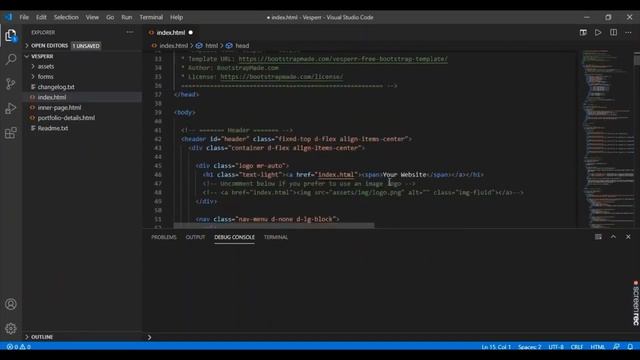Click the feedback icon in status bar
Screen dimensions: 640x360
click(x=616, y=347)
